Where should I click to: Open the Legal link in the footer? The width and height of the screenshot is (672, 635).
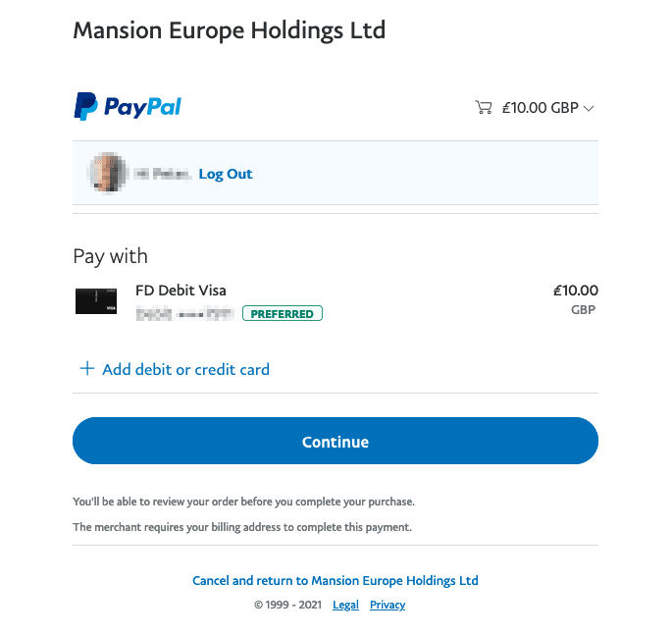click(345, 605)
